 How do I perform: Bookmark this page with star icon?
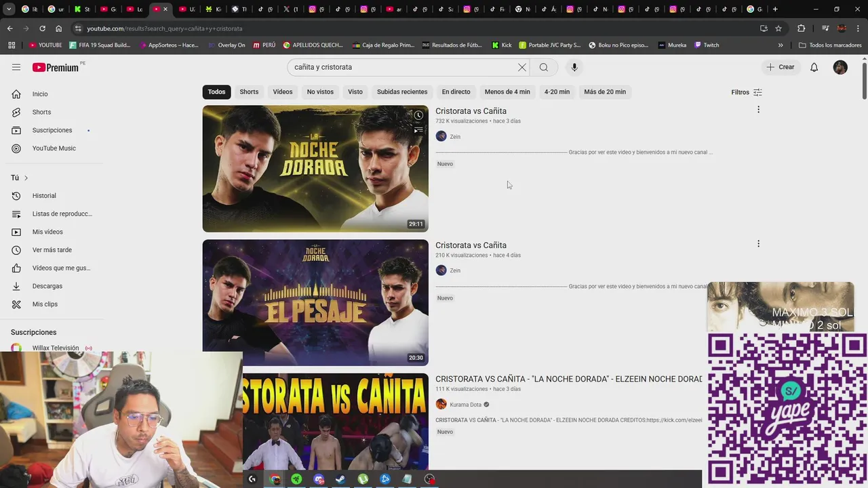[778, 28]
